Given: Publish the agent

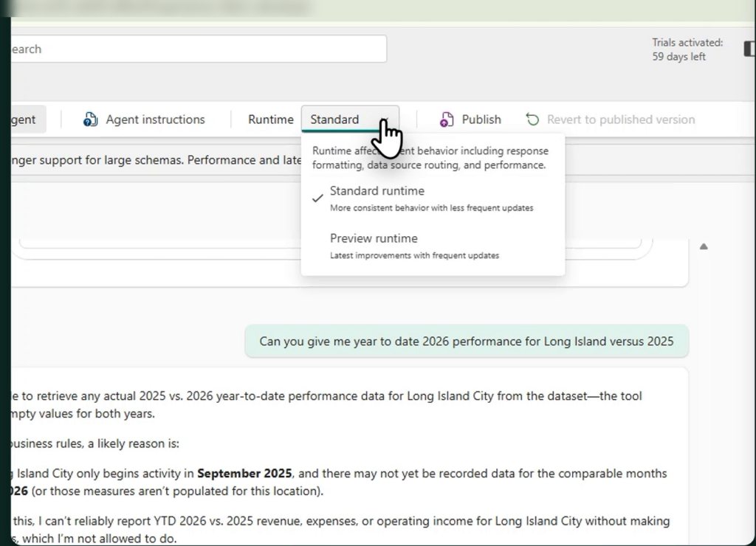Looking at the screenshot, I should [470, 119].
